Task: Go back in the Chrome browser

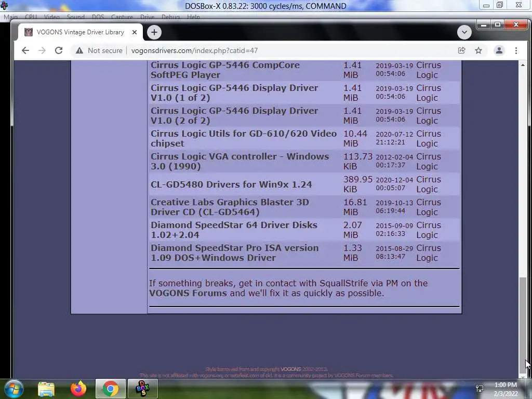Action: [x=25, y=50]
